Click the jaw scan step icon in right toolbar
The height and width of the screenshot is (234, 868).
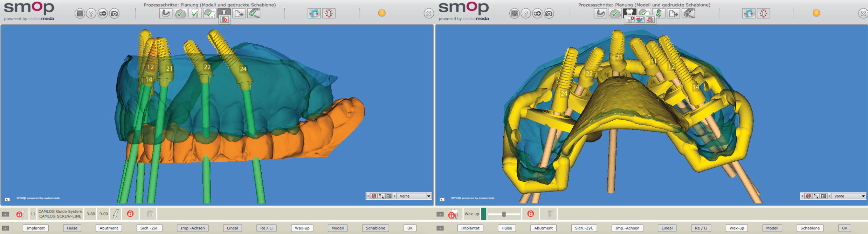[x=600, y=14]
